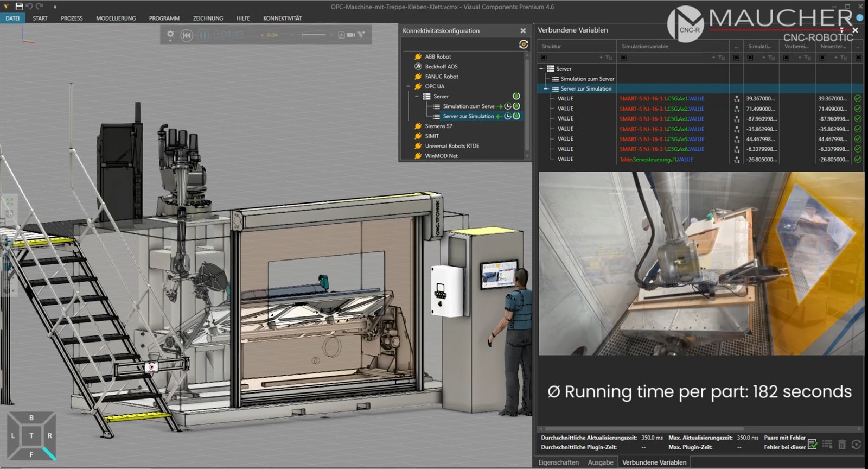The image size is (868, 469).
Task: Open simulation settings gear
Action: click(x=170, y=35)
